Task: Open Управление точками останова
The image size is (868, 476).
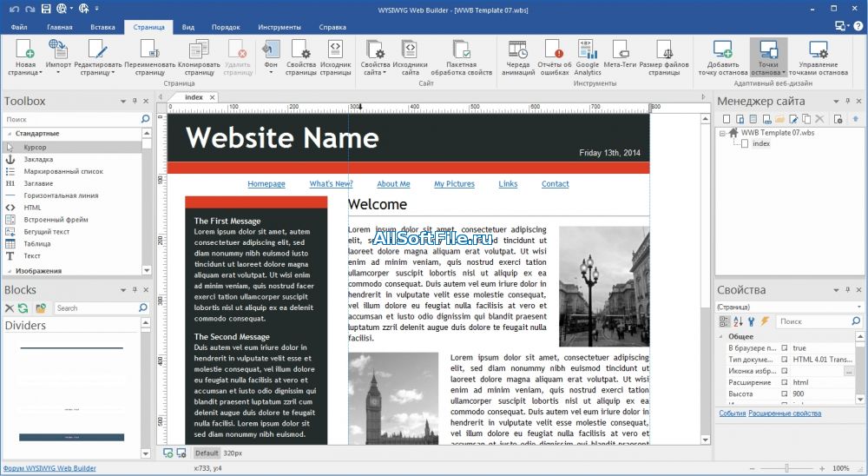Action: (819, 57)
